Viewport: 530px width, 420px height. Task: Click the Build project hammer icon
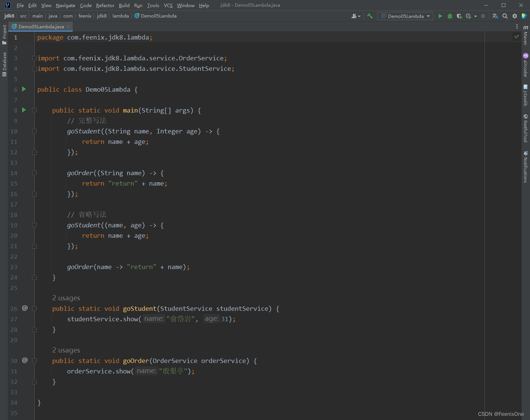pyautogui.click(x=370, y=16)
